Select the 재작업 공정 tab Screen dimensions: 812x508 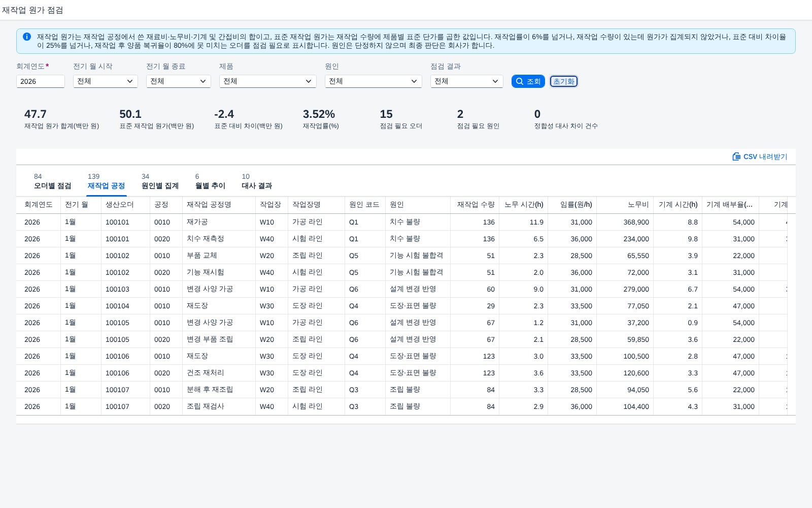[106, 182]
